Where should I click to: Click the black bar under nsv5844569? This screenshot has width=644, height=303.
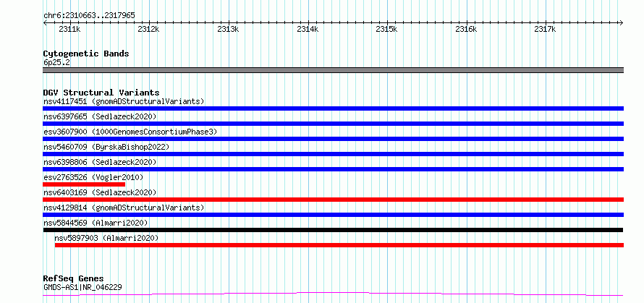click(333, 230)
